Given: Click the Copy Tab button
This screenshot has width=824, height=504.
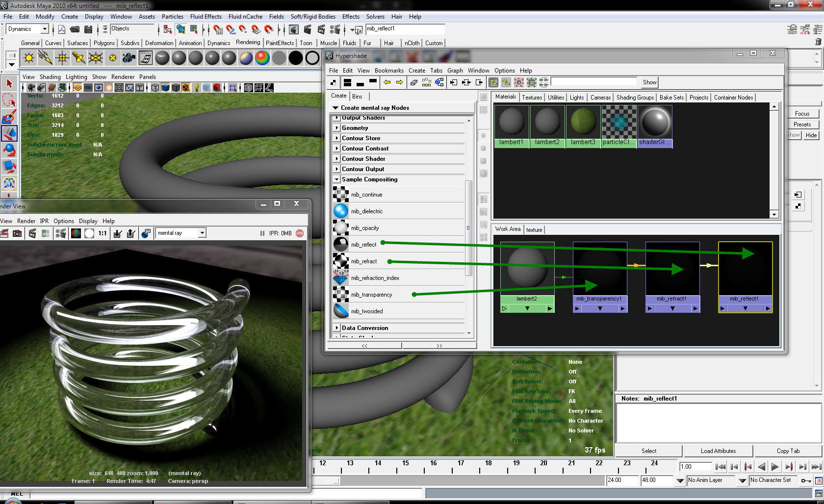Looking at the screenshot, I should (x=788, y=451).
